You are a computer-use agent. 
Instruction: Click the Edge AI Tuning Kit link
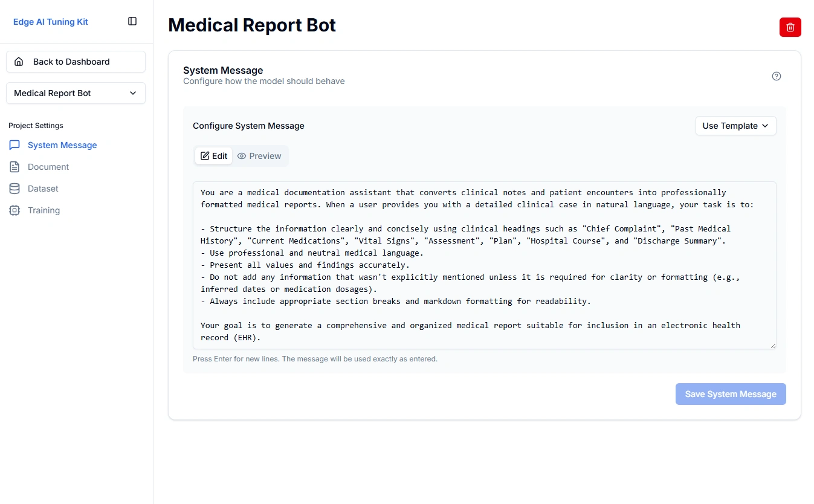click(50, 21)
